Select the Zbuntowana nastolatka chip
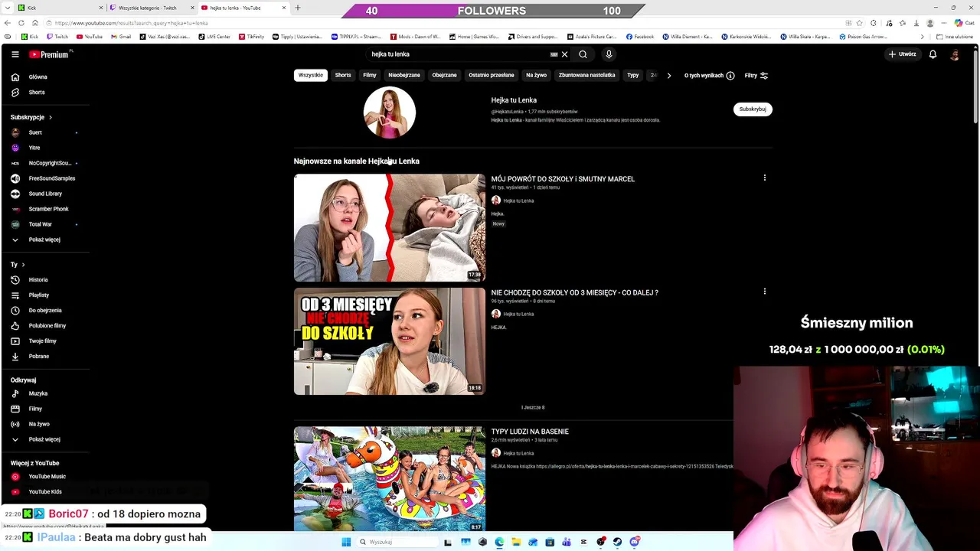 586,75
